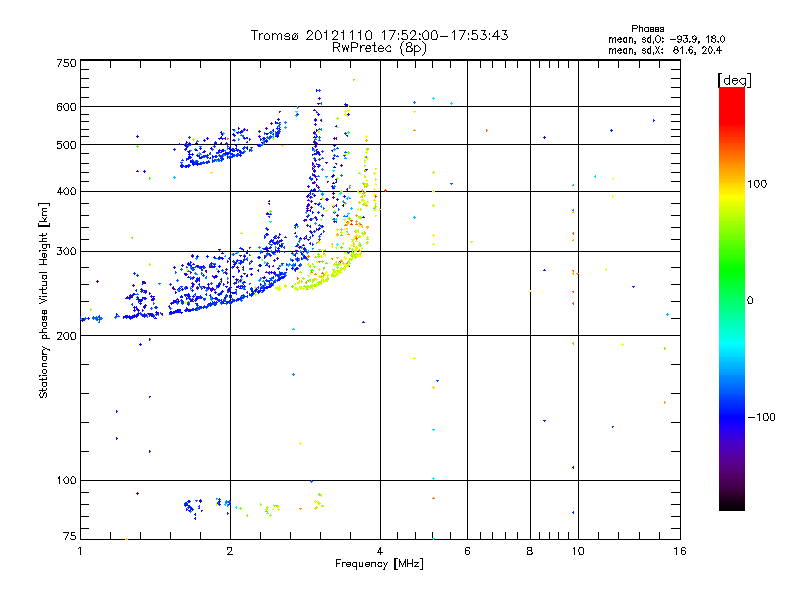
Task: Click the subtitle "RwPretec (8p)"
Action: pos(379,48)
